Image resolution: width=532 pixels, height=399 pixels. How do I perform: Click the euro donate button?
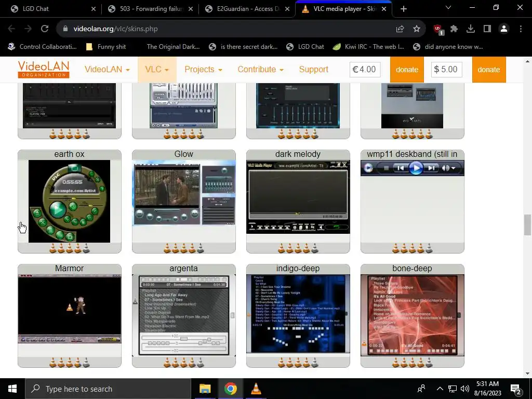tap(407, 70)
